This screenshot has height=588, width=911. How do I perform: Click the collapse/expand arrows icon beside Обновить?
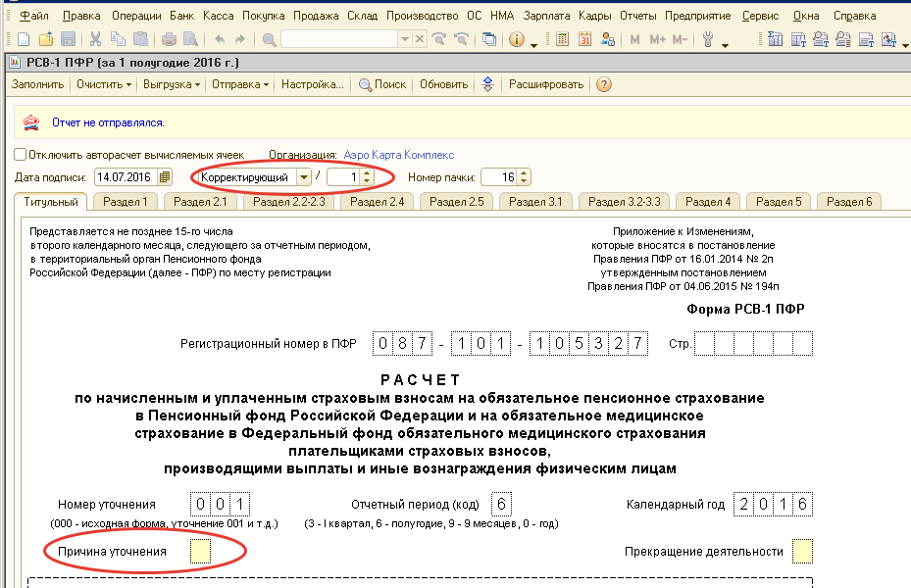coord(487,84)
